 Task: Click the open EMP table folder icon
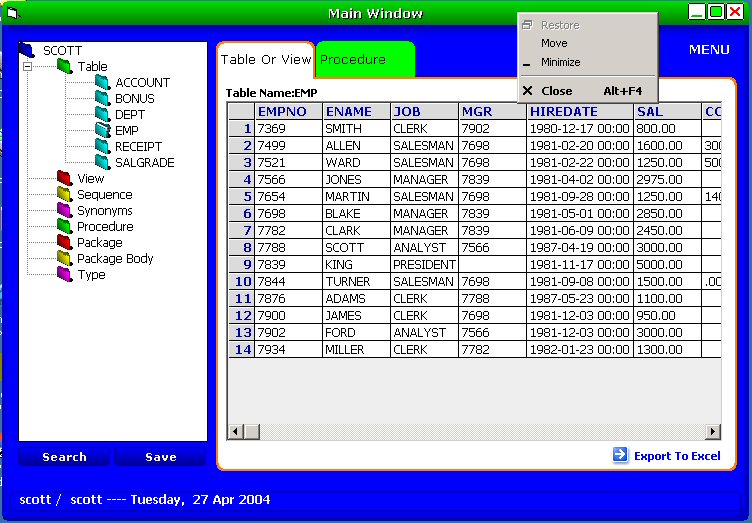(102, 130)
